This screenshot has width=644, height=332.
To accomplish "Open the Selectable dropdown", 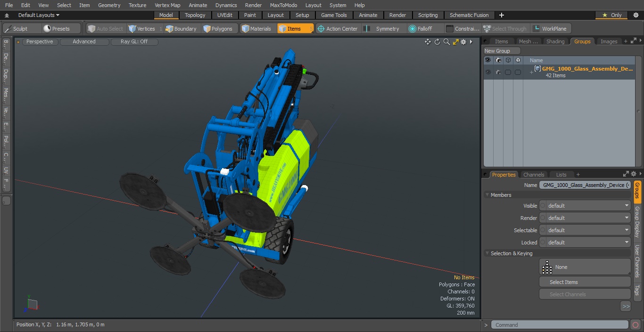I will coord(585,230).
